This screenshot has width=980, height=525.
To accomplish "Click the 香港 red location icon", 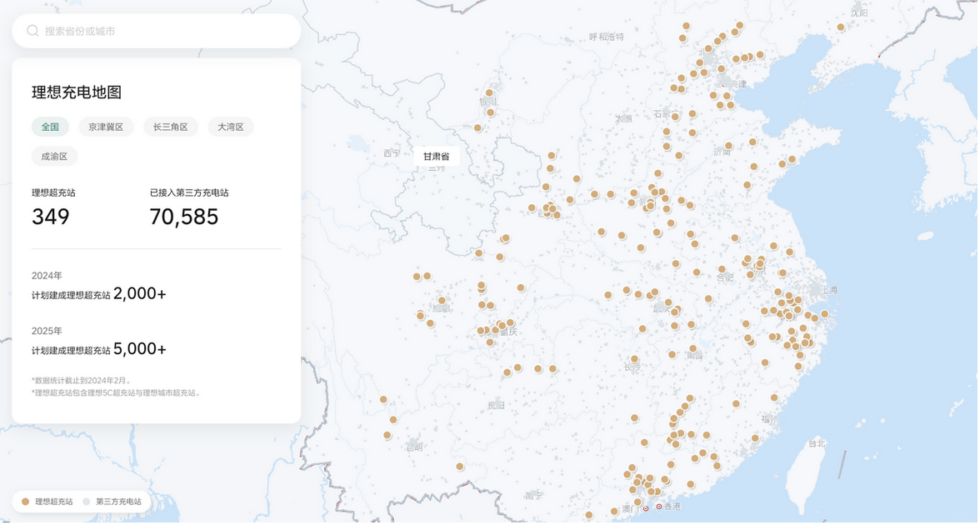I will (658, 507).
